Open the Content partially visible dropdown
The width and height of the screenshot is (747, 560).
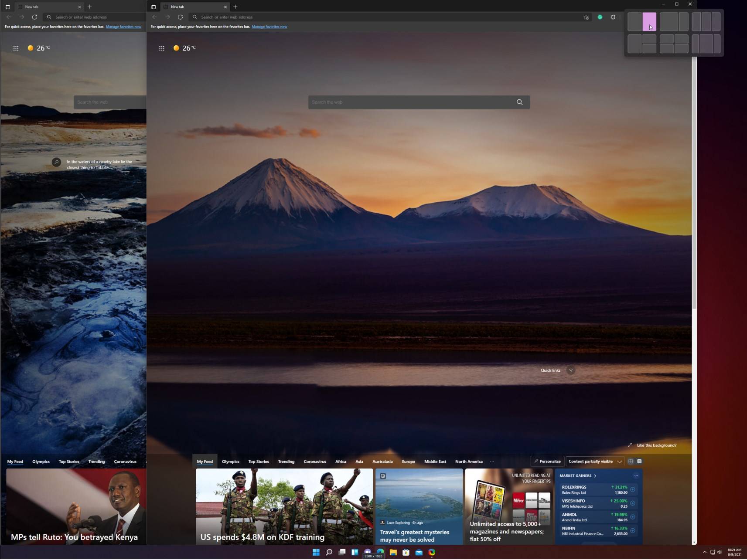[x=595, y=461]
